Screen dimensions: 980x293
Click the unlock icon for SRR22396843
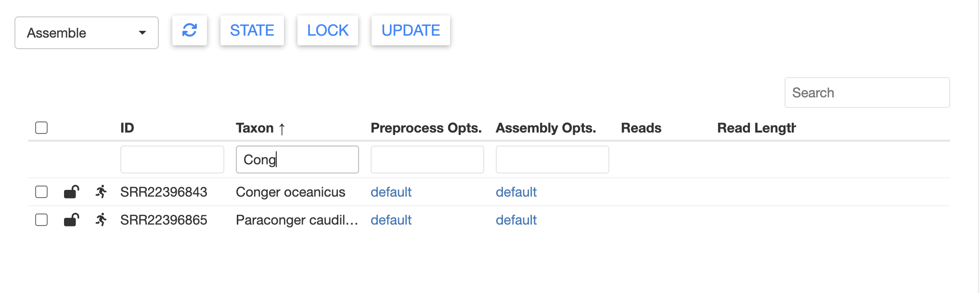pos(71,192)
